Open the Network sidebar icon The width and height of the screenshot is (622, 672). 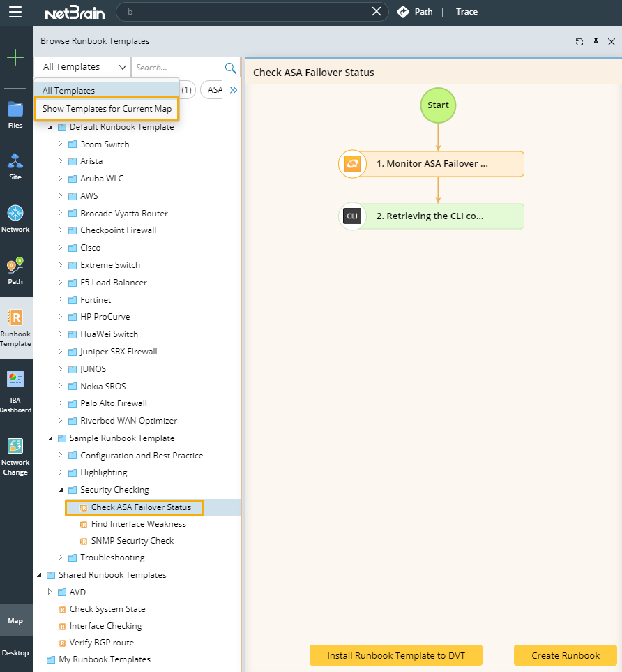point(15,218)
